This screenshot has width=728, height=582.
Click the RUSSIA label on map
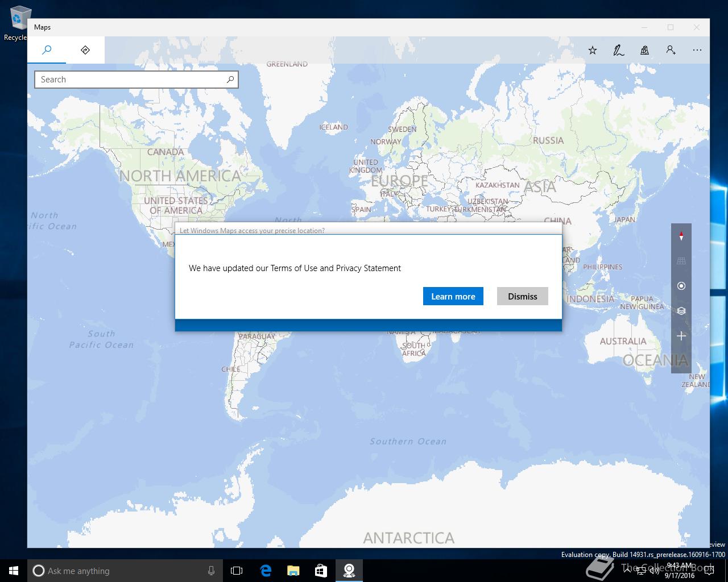point(548,140)
